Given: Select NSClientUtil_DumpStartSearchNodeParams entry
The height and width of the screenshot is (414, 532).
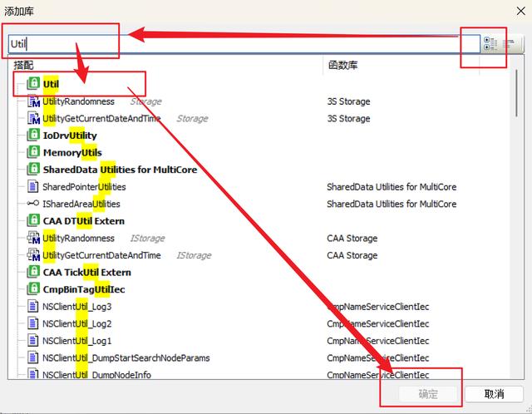Looking at the screenshot, I should coord(126,358).
